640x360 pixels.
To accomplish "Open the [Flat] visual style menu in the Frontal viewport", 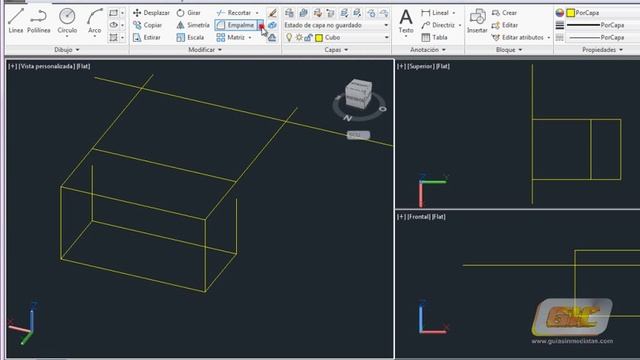I will pos(438,217).
